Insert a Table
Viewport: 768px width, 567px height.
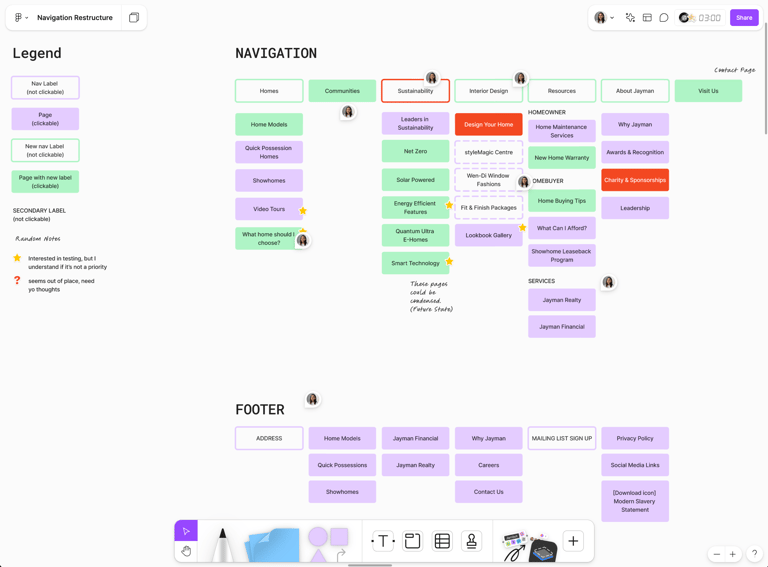442,541
